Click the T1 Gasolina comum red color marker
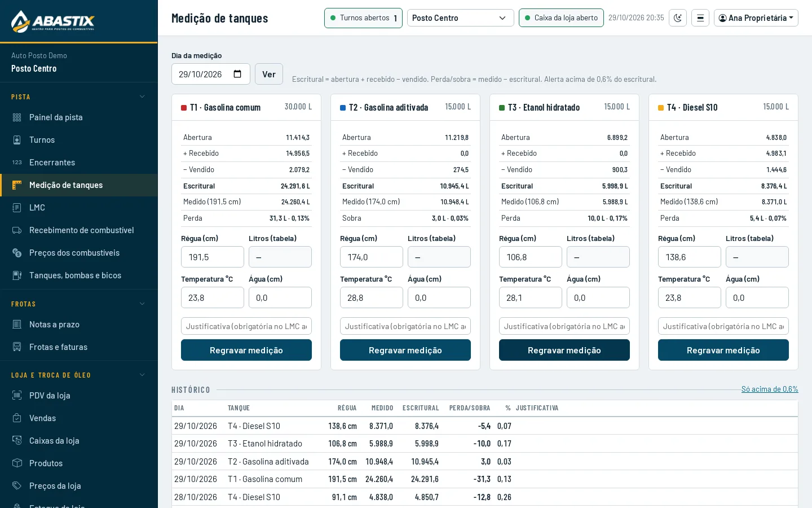Image resolution: width=812 pixels, height=508 pixels. click(x=184, y=108)
